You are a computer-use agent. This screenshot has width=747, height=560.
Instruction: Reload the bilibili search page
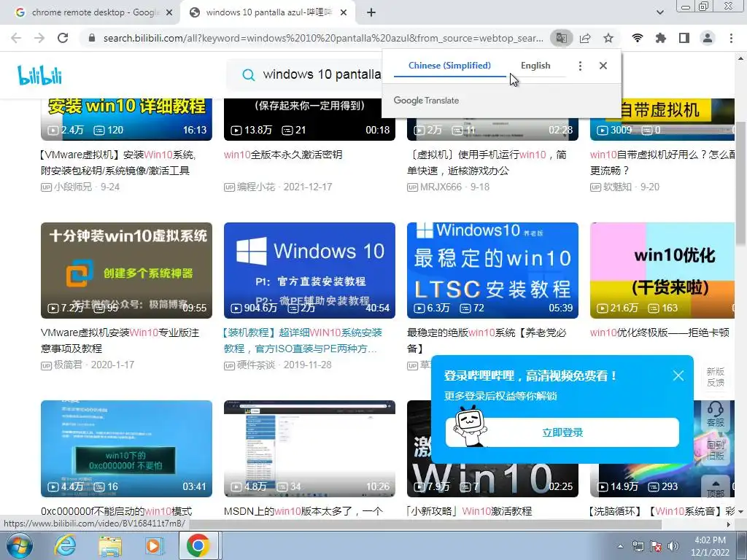tap(63, 38)
